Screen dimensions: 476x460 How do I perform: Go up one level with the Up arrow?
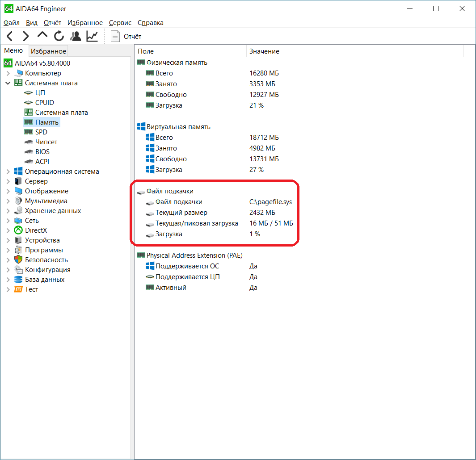pos(42,36)
